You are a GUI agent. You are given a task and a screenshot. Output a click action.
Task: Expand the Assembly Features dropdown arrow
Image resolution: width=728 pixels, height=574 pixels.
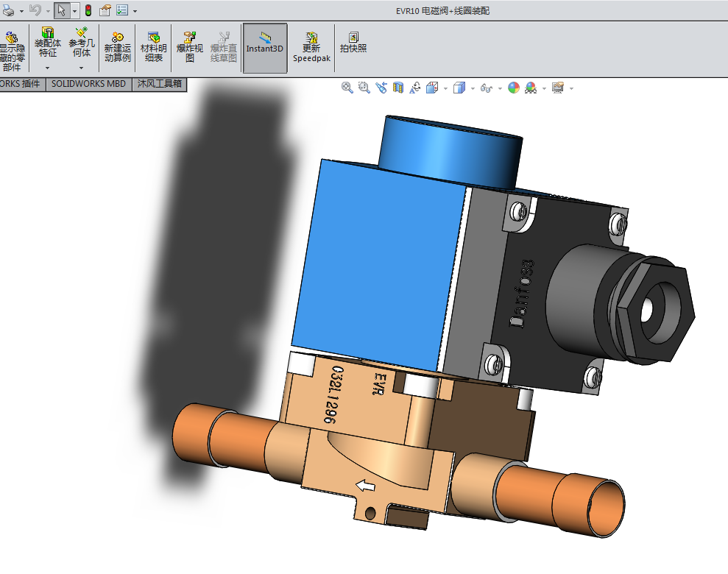tap(47, 68)
